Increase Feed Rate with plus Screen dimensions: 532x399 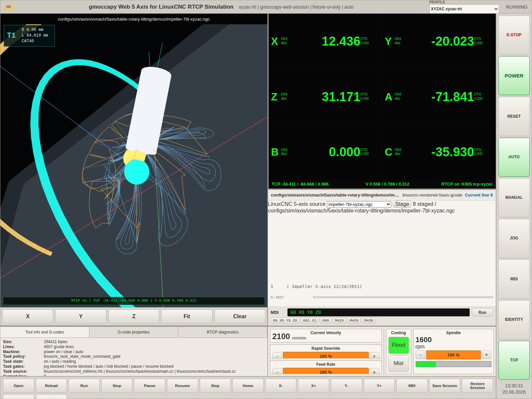[x=374, y=371]
